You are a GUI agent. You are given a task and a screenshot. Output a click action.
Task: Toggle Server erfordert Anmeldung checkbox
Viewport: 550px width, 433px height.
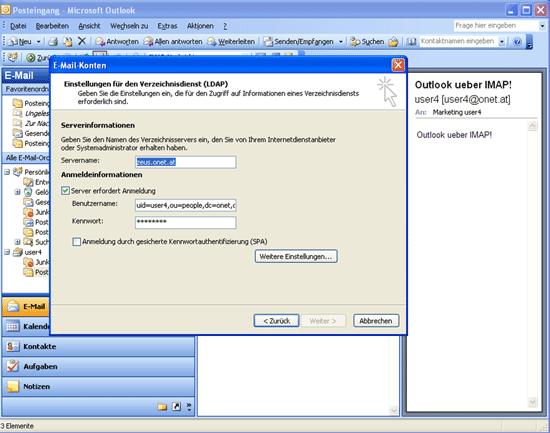pos(65,191)
